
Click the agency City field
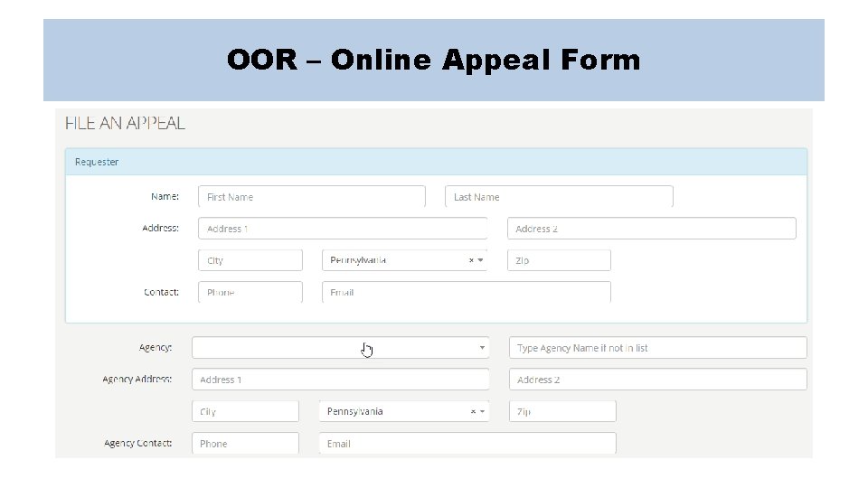tap(245, 411)
